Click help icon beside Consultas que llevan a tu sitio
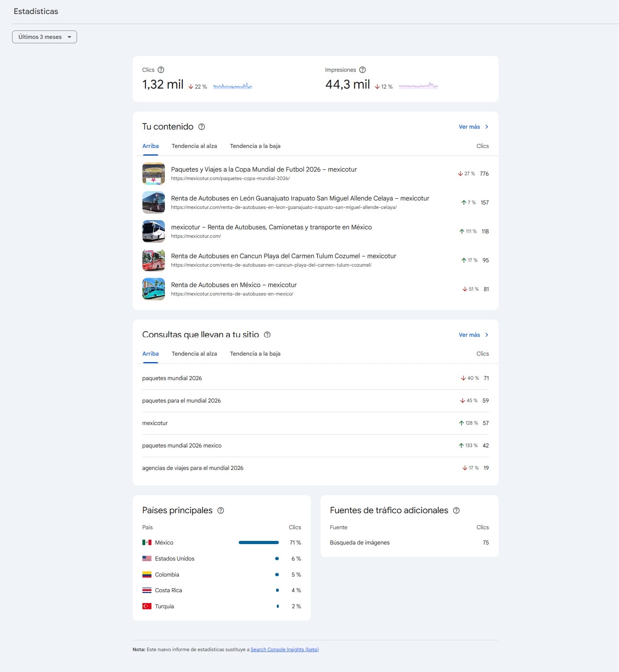The image size is (619, 672). (x=267, y=335)
